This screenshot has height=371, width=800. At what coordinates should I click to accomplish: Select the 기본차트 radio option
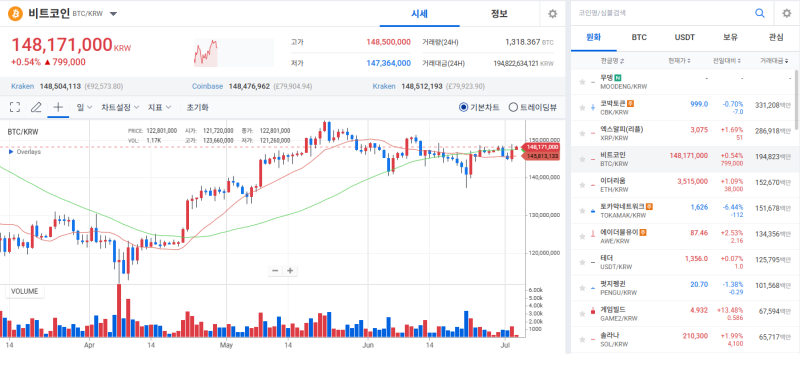point(479,107)
